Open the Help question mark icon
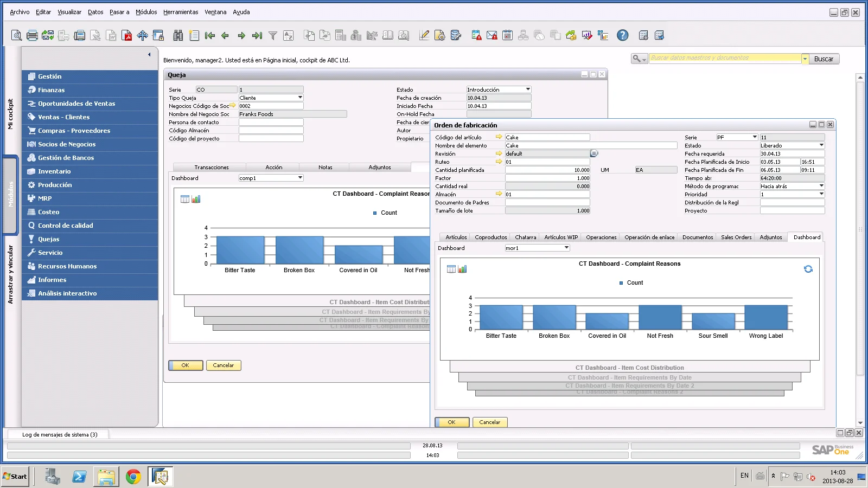 tap(623, 35)
